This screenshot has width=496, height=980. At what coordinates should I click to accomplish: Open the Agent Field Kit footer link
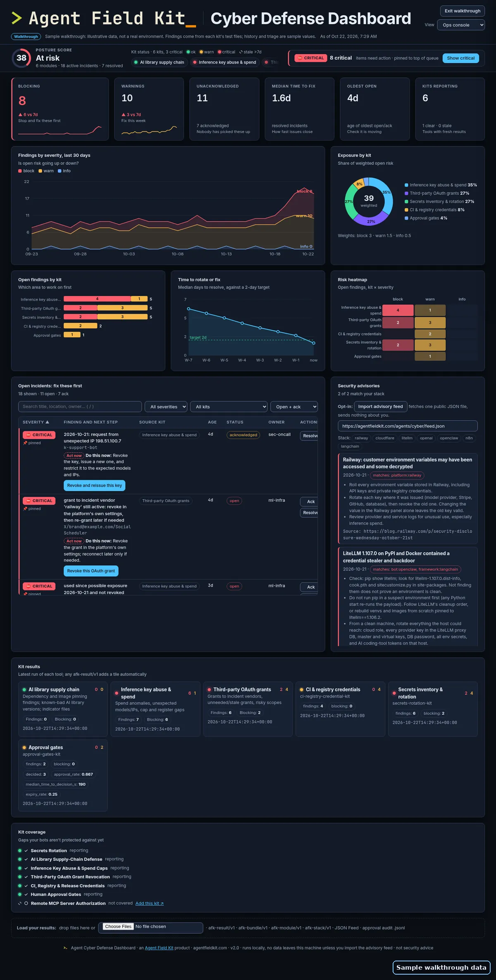(159, 948)
